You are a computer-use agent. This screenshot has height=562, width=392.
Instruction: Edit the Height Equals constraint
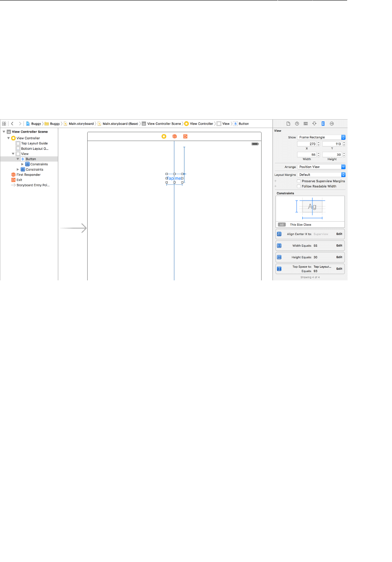coord(339,257)
